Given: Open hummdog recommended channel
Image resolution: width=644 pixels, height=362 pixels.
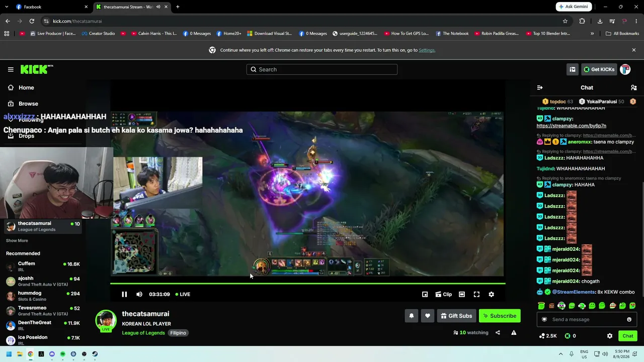Looking at the screenshot, I should (43, 296).
